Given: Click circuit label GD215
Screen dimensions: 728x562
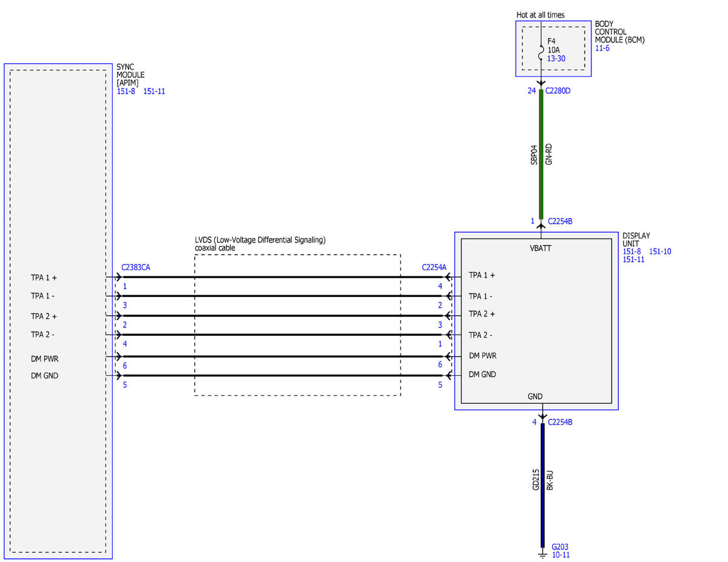Looking at the screenshot, I should coord(536,480).
